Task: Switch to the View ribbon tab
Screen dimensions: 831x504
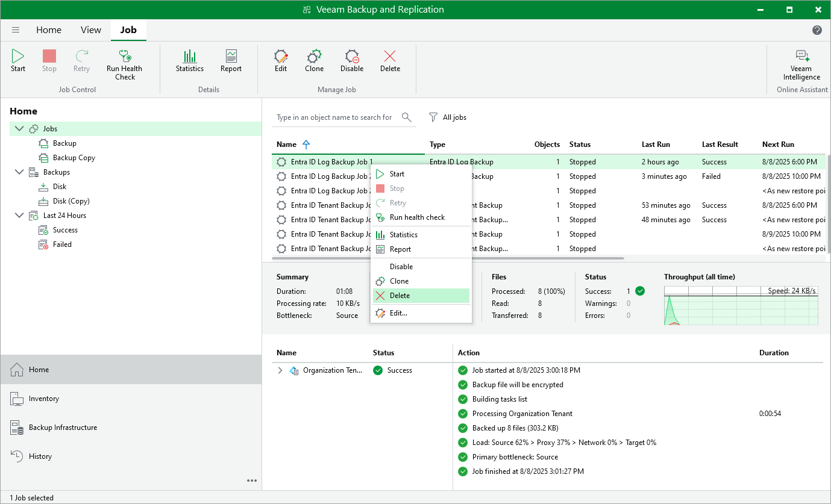Action: point(91,30)
